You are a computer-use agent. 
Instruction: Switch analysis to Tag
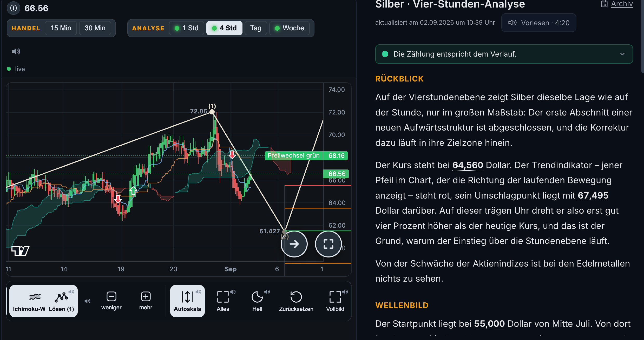[256, 28]
